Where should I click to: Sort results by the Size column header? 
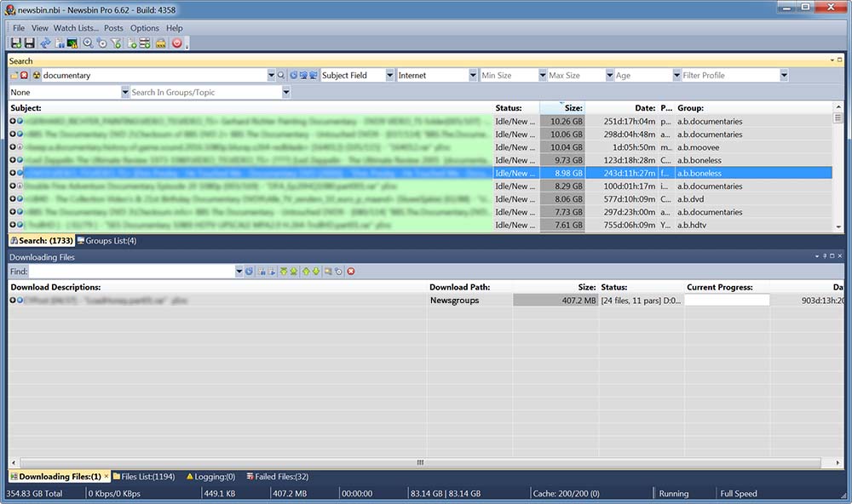562,107
